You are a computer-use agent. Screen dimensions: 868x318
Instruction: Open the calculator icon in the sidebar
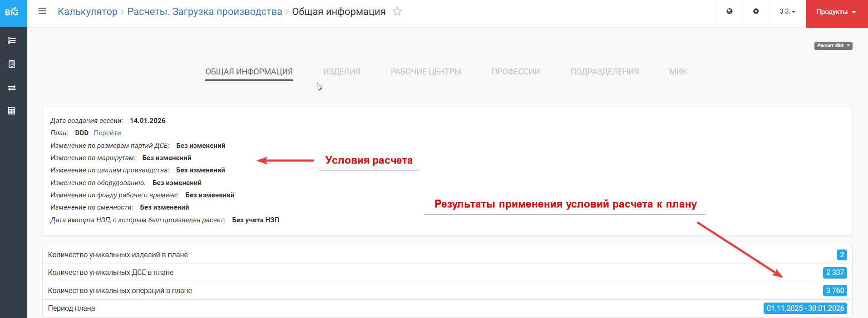pos(12,111)
